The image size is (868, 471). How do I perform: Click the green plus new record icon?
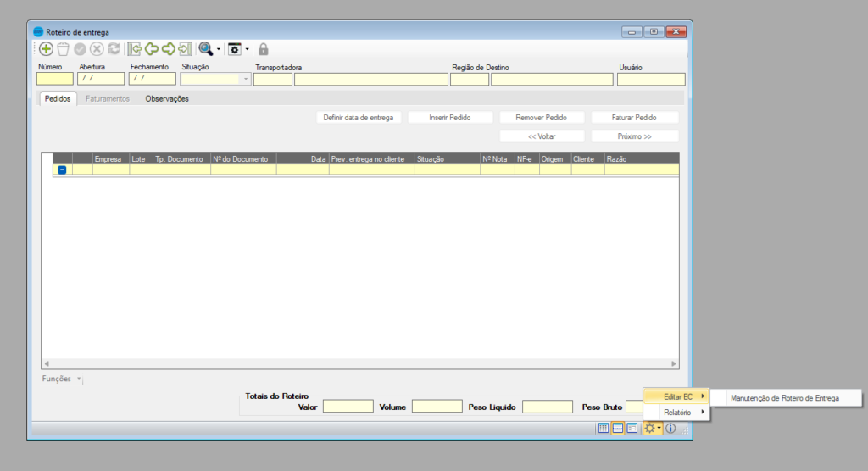pyautogui.click(x=46, y=49)
